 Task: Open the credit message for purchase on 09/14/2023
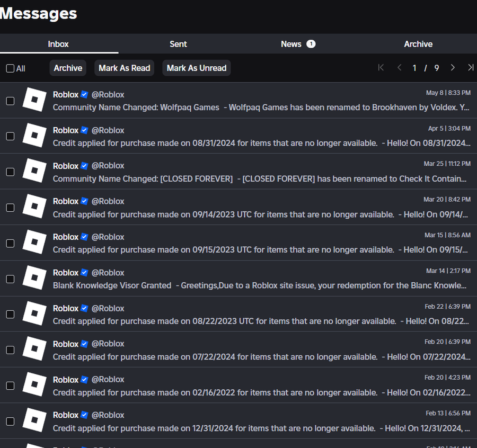pos(238,207)
